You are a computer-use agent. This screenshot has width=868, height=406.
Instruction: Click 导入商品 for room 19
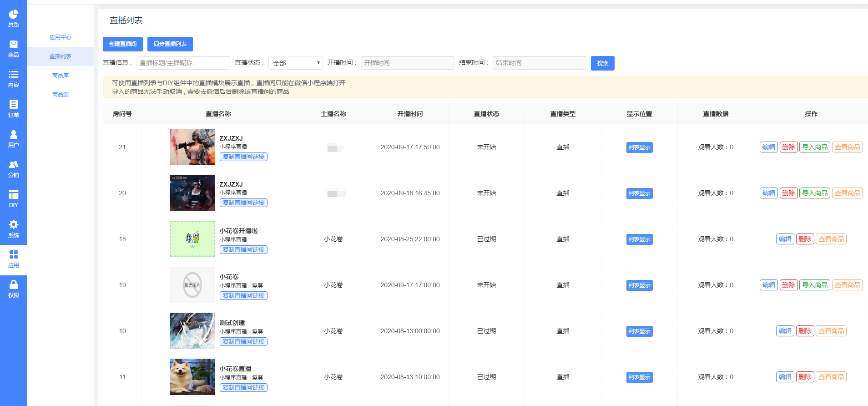click(x=815, y=285)
